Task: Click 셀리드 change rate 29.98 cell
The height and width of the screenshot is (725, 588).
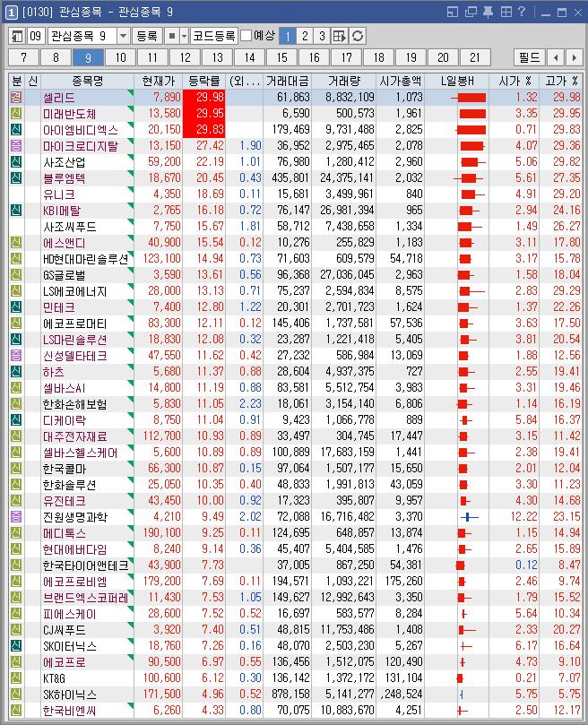Action: pos(204,97)
